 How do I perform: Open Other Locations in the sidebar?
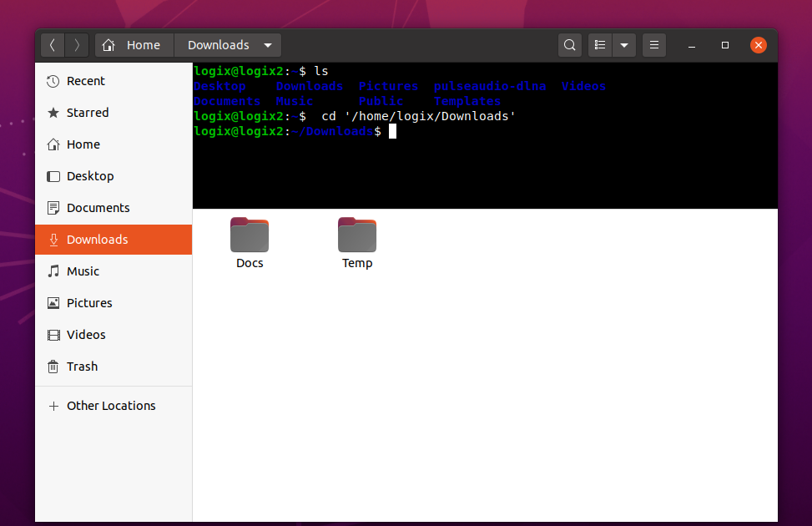[x=113, y=406]
